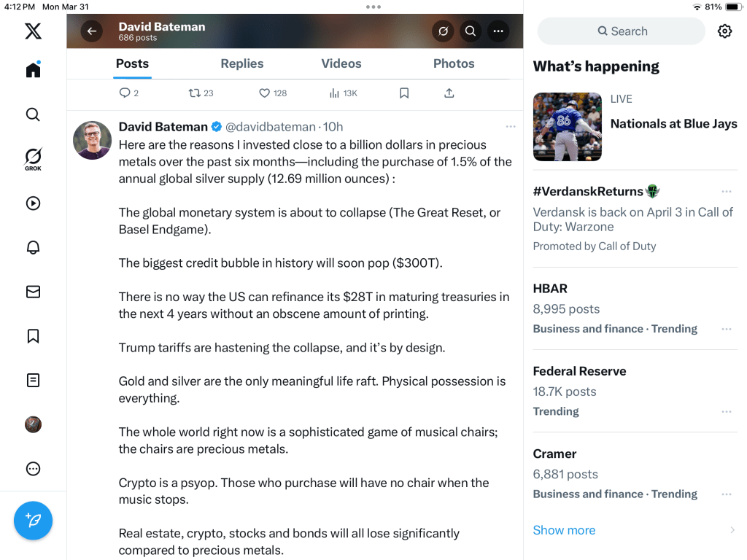Open Grok from the sidebar
This screenshot has height=560, width=747.
33,158
